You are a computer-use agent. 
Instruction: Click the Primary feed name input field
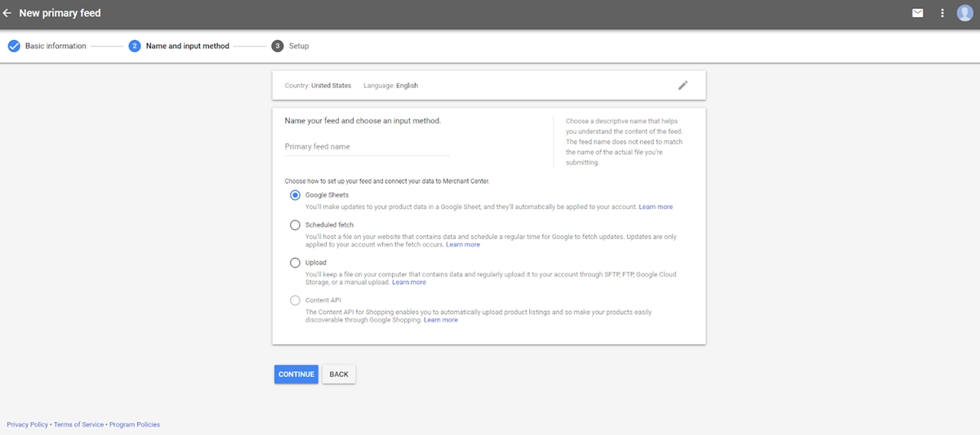367,147
